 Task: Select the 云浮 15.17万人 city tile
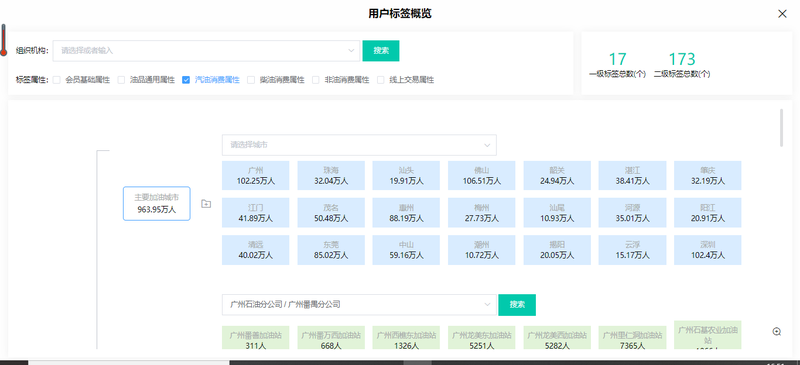633,250
